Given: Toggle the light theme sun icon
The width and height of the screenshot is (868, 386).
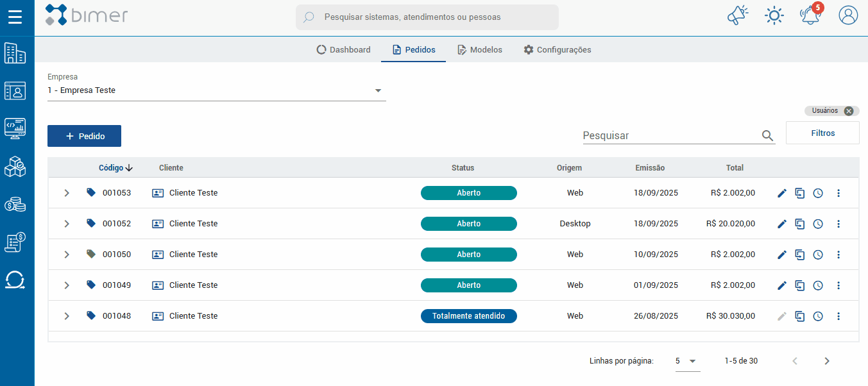Looking at the screenshot, I should tap(774, 15).
